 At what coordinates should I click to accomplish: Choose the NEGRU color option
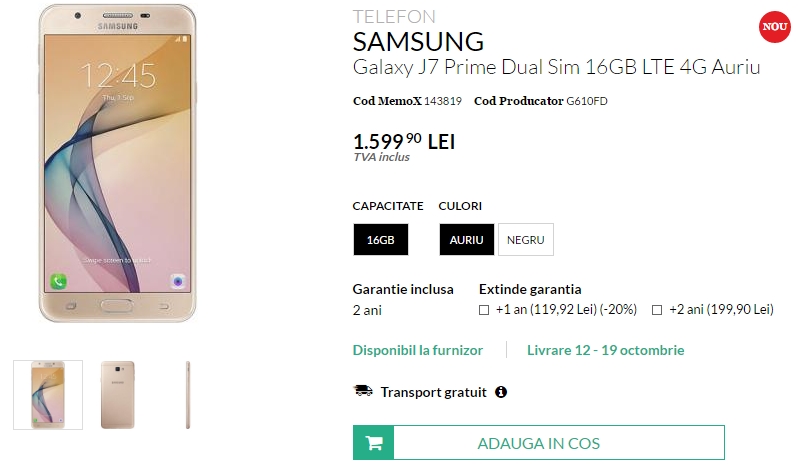click(x=526, y=239)
